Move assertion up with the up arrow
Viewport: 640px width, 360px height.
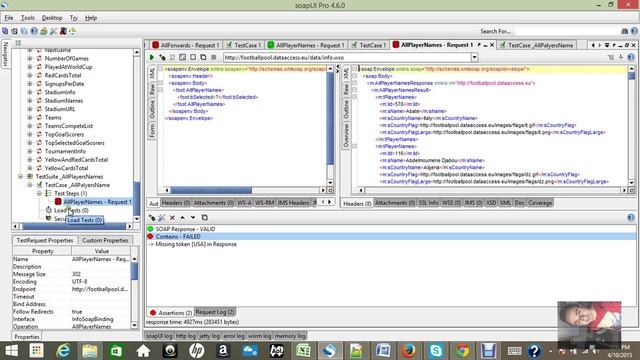point(182,218)
